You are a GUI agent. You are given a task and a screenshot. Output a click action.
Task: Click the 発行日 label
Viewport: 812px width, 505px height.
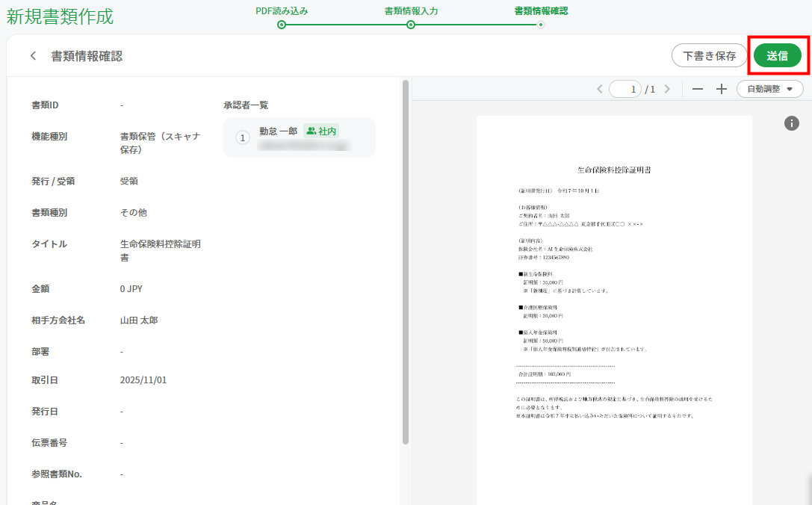45,412
